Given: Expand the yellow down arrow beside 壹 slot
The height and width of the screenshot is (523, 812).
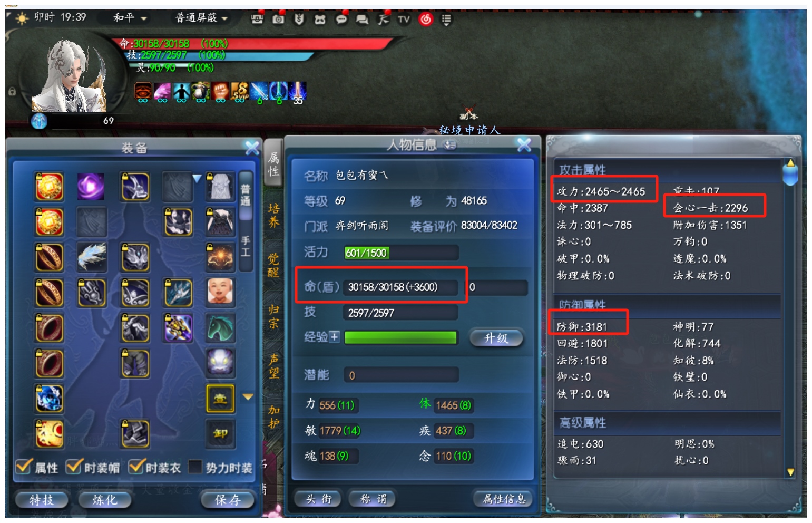Looking at the screenshot, I should click(x=248, y=396).
